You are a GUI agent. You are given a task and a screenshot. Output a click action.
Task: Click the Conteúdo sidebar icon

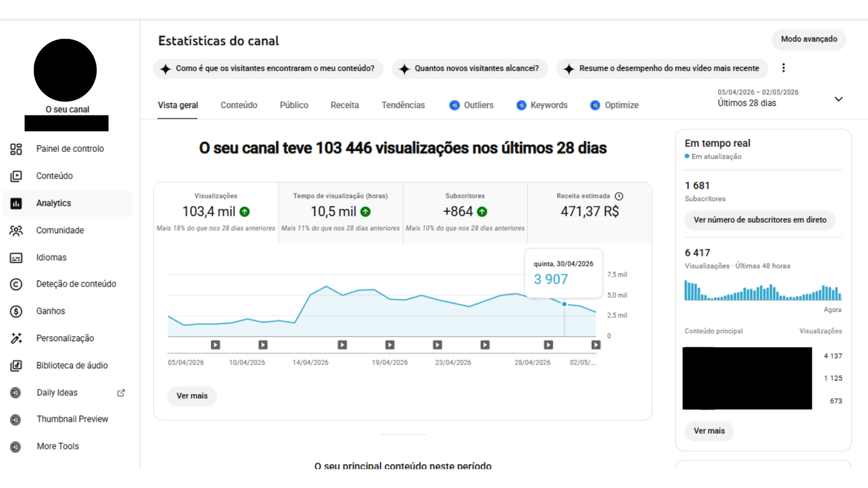coord(16,176)
